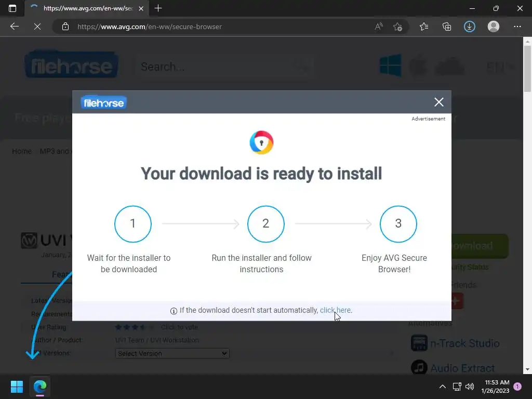Click the FileHorse site logo in background
Viewport: 532px width, 399px height.
71,64
